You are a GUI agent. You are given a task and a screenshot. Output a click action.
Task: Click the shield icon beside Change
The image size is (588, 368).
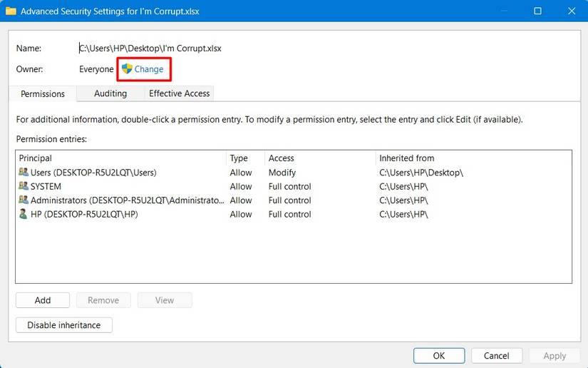click(x=127, y=69)
